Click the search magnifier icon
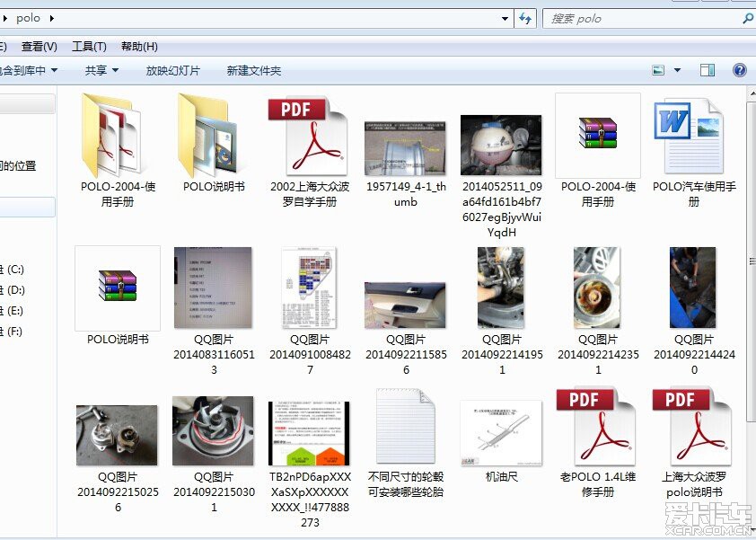756x540 pixels. pyautogui.click(x=748, y=18)
